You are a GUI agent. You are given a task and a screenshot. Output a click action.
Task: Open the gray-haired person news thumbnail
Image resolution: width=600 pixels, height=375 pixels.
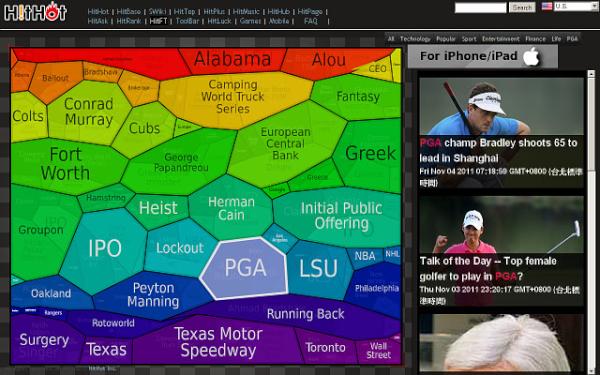(501, 343)
